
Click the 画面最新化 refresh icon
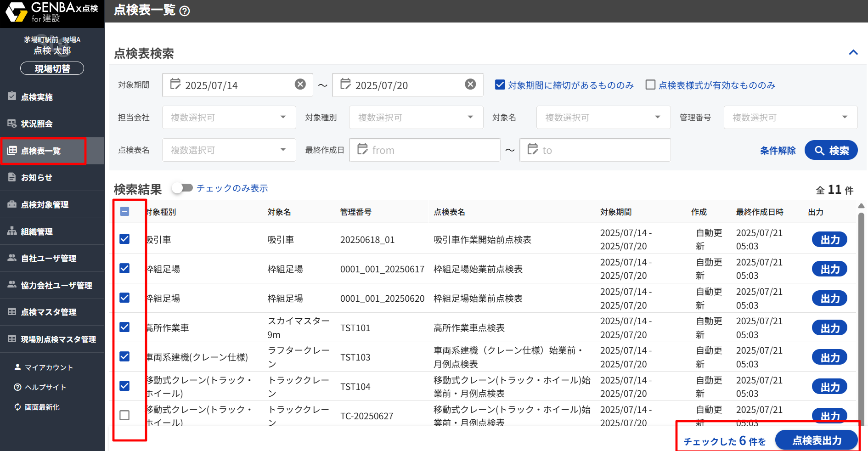[x=18, y=407]
